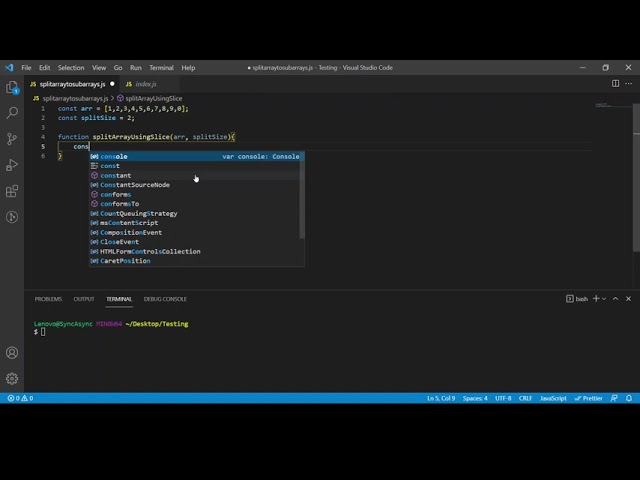Select the bash terminal label
This screenshot has height=480, width=640.
click(x=577, y=299)
